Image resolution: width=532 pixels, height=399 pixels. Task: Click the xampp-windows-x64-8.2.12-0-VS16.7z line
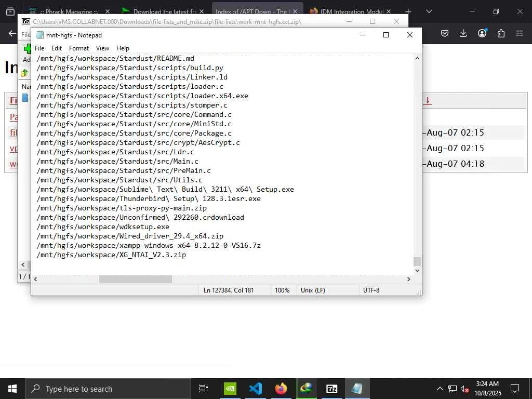click(149, 245)
